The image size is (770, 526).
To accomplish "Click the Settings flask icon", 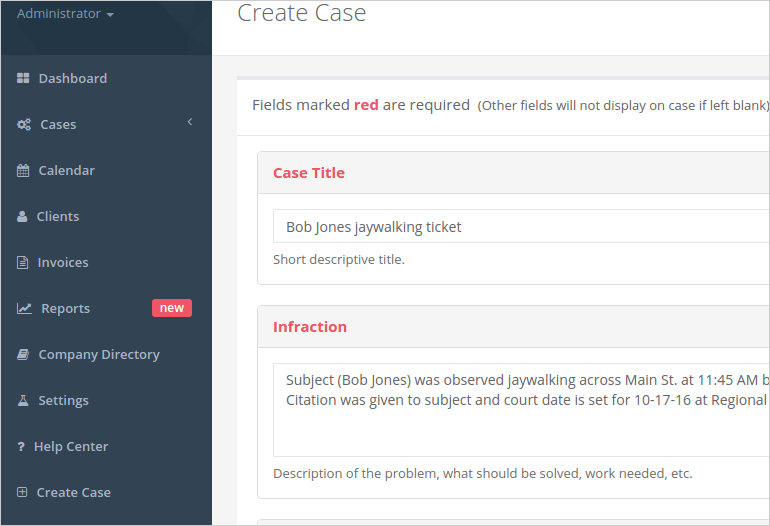I will point(23,401).
